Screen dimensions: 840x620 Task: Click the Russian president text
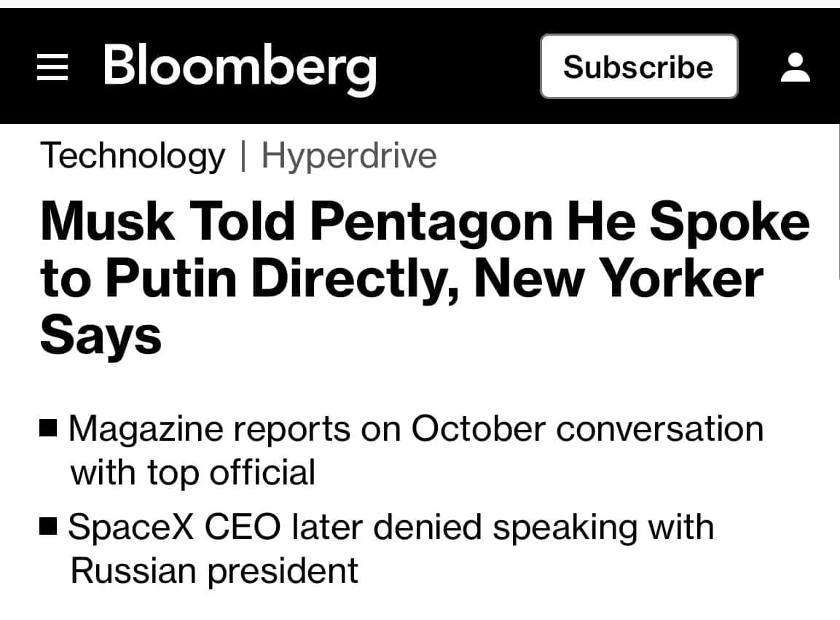(x=214, y=570)
